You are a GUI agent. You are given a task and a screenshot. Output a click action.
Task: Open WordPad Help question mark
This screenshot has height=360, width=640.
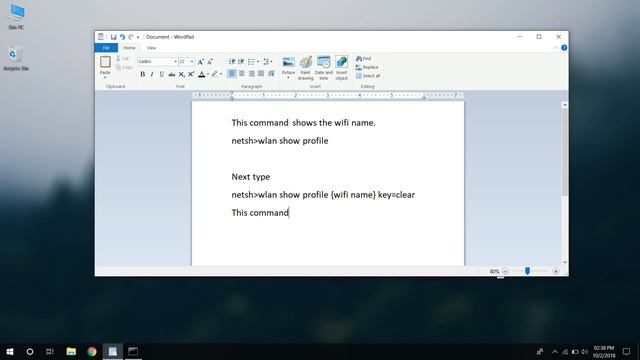click(x=564, y=48)
